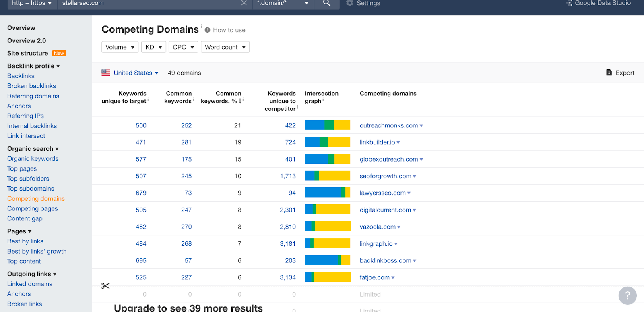This screenshot has width=644, height=312.
Task: Open the outreachmonks.com competitor link
Action: pyautogui.click(x=388, y=125)
